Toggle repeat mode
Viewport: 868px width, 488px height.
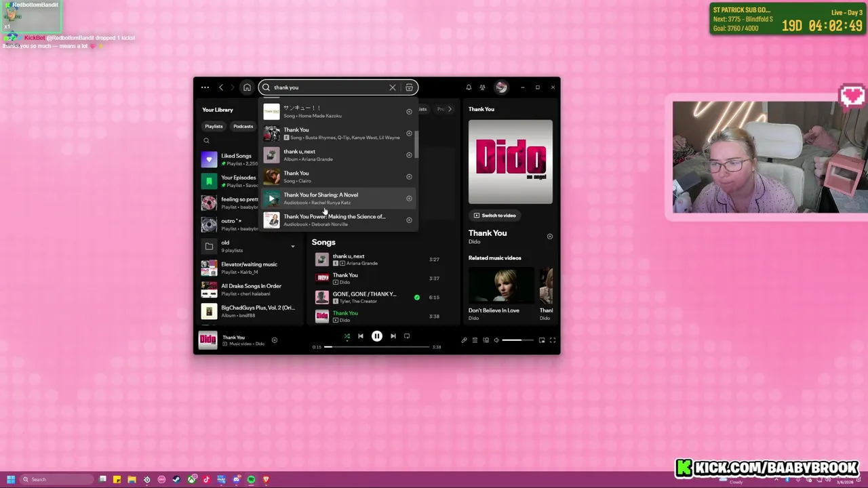click(x=407, y=336)
